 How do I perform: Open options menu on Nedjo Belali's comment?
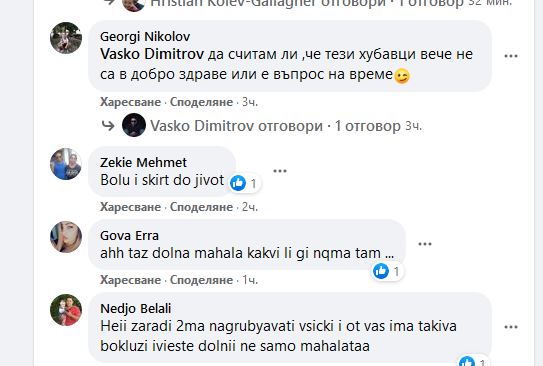pos(511,327)
